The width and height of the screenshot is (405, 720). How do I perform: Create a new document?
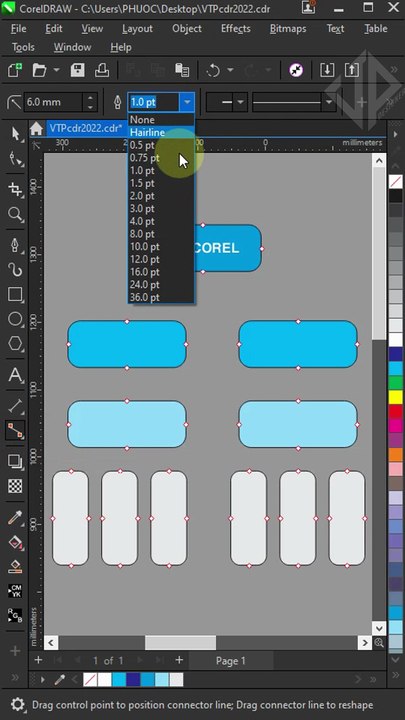pos(15,70)
